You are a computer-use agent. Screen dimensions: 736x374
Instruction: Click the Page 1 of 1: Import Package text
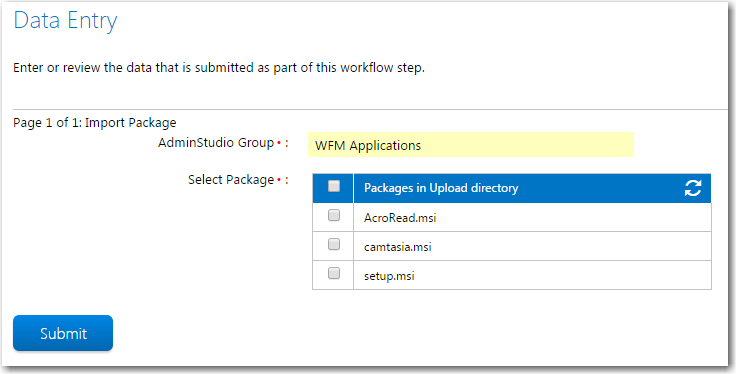[95, 123]
